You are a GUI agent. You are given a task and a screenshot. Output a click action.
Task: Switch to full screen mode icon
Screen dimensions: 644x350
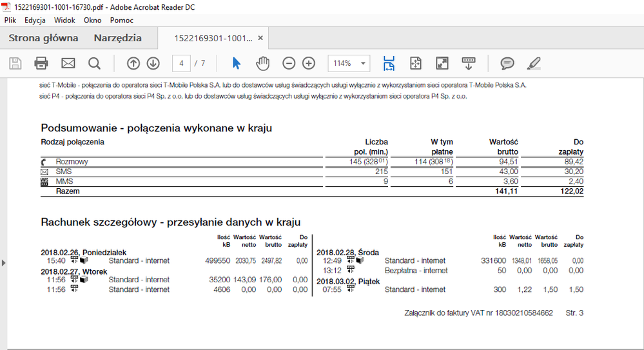pos(442,63)
